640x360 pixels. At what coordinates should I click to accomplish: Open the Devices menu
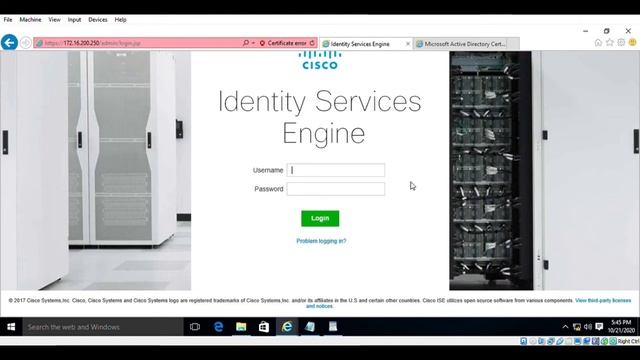[98, 20]
